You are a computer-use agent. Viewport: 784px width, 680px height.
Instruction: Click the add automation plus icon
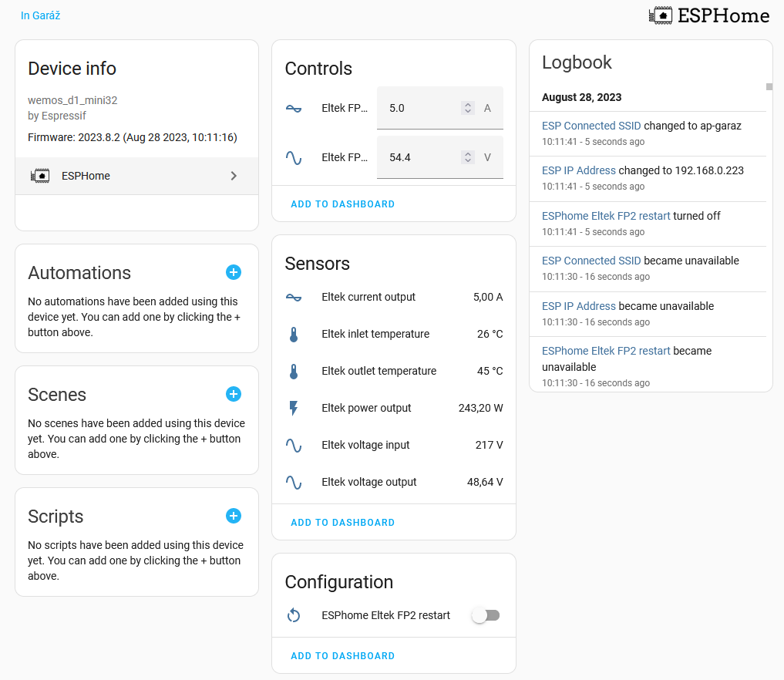[234, 272]
